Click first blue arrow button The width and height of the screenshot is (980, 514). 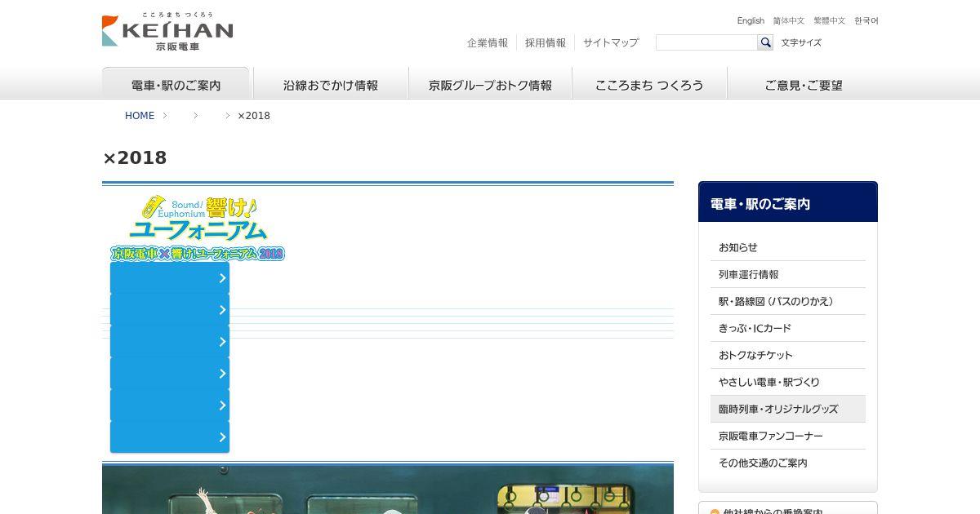[170, 278]
